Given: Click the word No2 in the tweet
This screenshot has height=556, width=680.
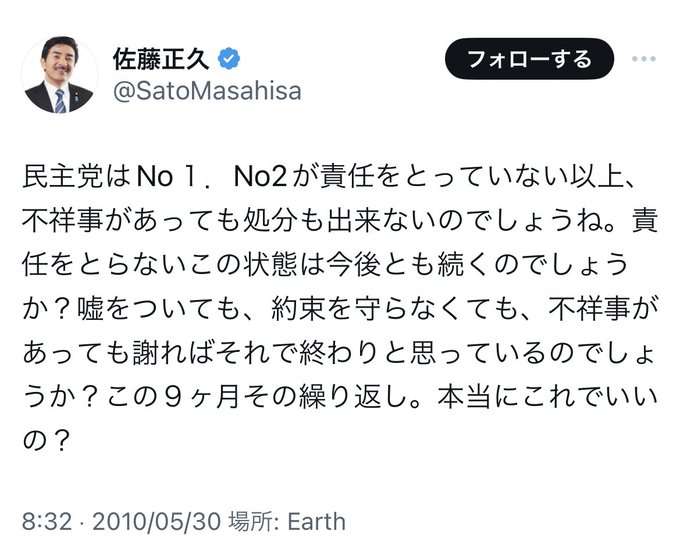Looking at the screenshot, I should coord(260,177).
